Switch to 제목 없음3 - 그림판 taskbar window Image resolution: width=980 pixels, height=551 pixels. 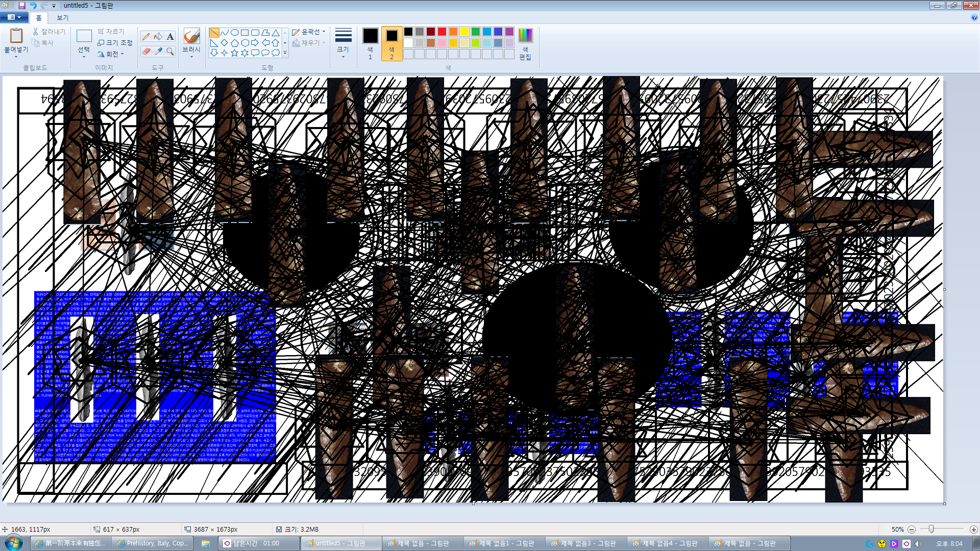585,543
